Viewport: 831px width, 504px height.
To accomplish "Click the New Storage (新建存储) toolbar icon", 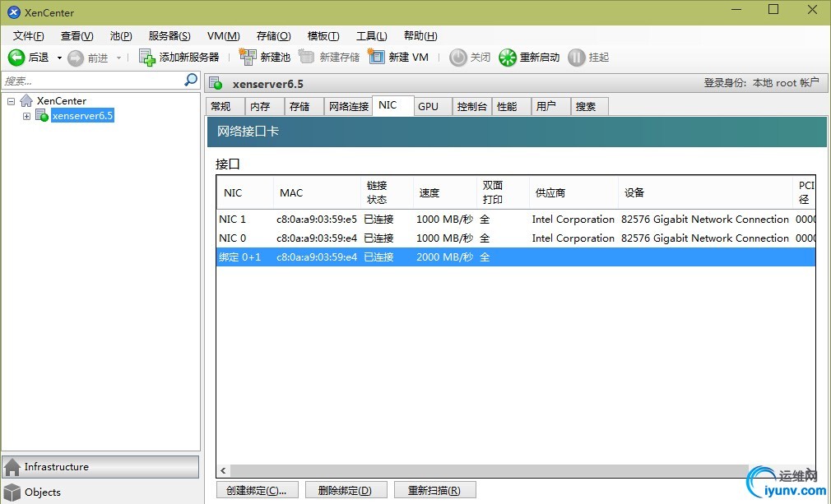I will 306,57.
